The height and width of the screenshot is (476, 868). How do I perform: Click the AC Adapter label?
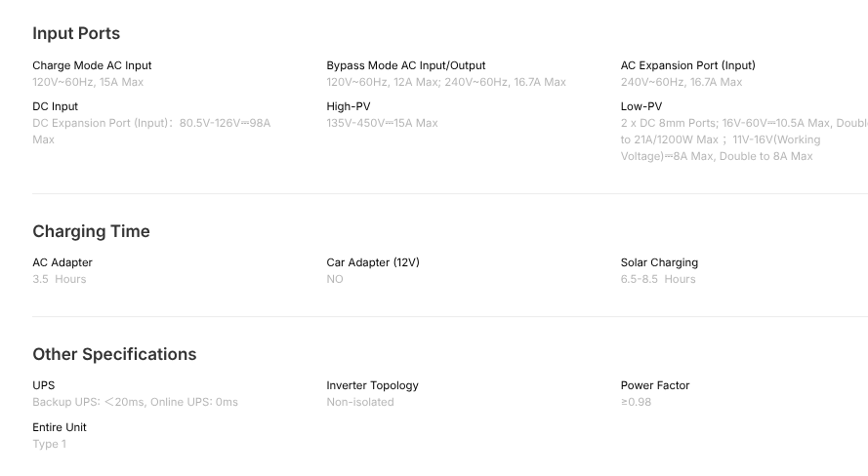[x=62, y=262]
